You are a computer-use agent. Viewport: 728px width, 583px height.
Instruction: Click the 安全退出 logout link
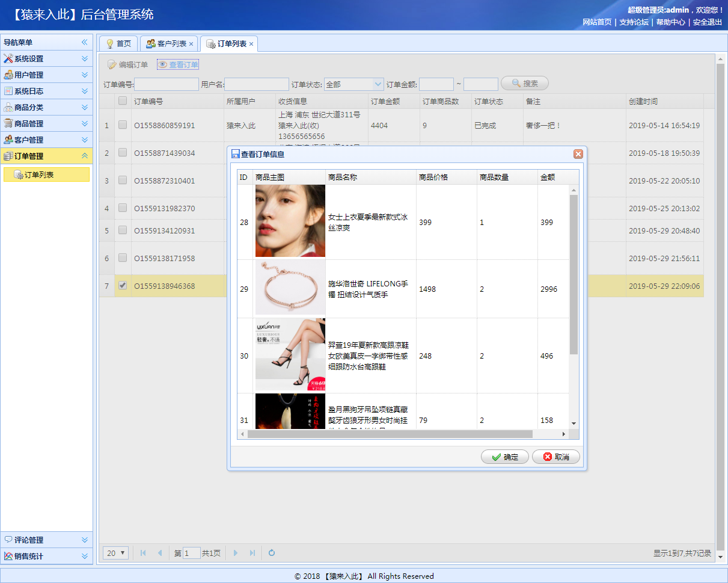[x=708, y=22]
